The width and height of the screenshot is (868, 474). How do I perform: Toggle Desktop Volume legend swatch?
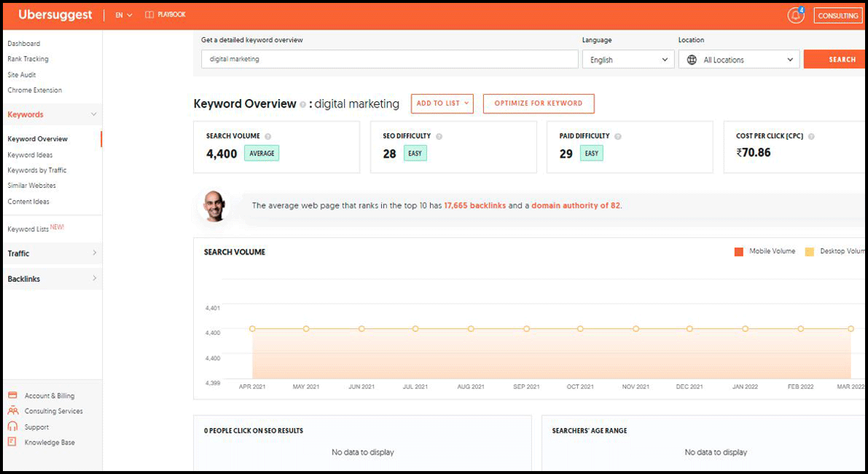[x=809, y=252]
